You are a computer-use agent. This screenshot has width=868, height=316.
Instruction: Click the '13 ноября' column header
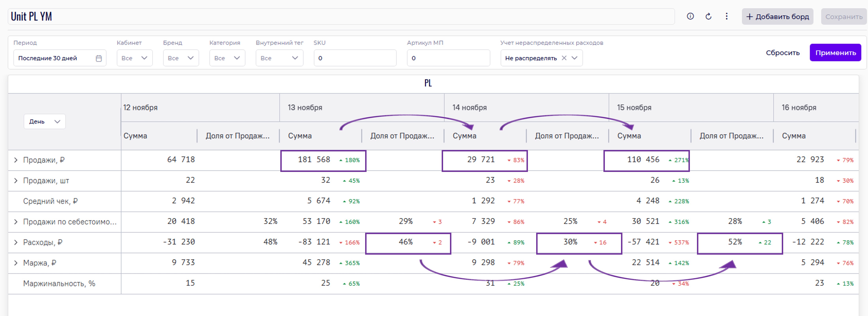pos(305,108)
